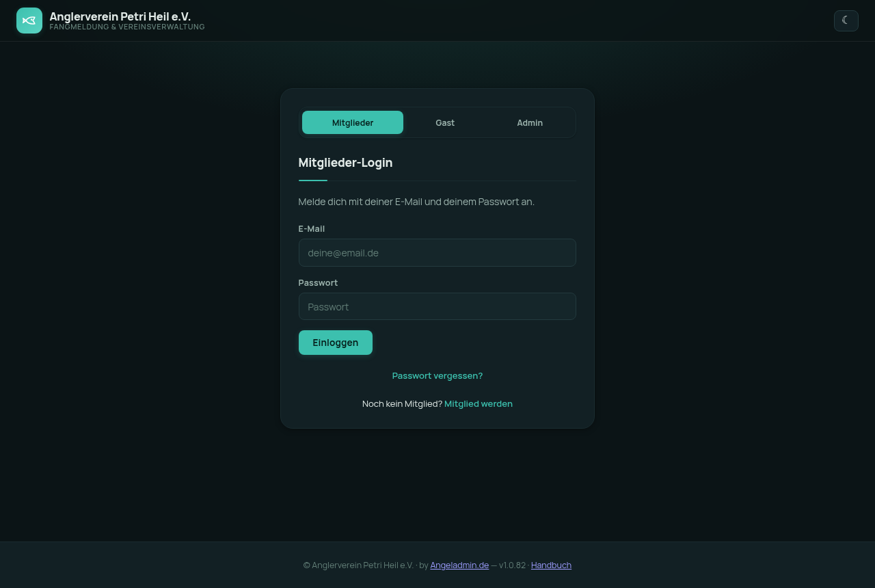Focus the Passwort input field
This screenshot has width=875, height=588.
(437, 306)
